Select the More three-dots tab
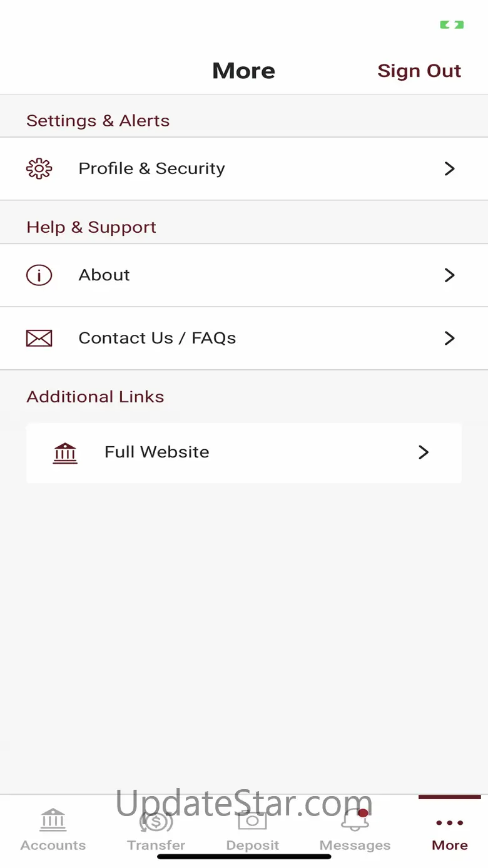 pos(450,823)
